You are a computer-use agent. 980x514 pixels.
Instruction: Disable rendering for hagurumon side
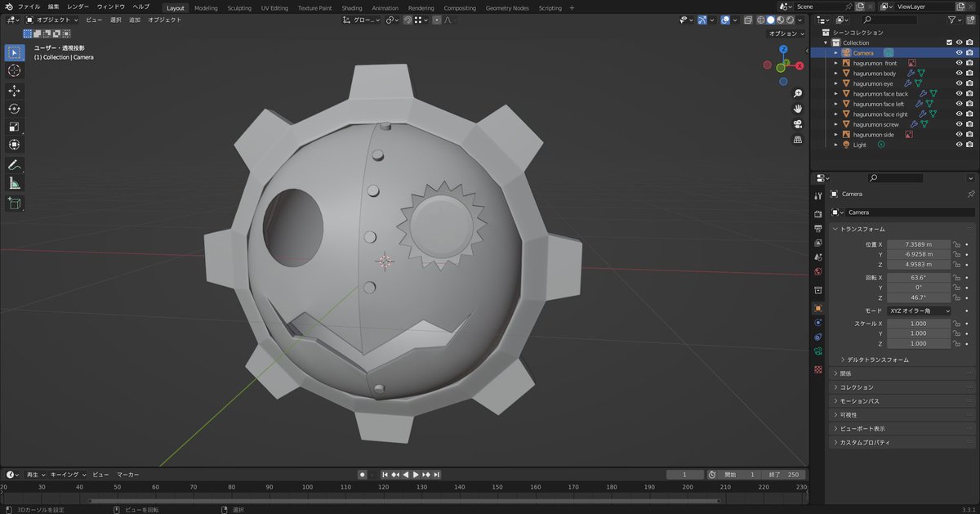(969, 135)
